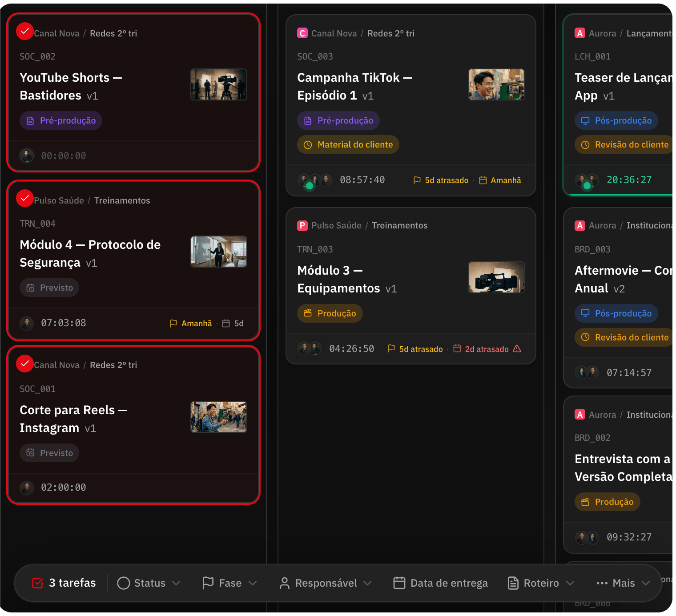The width and height of the screenshot is (676, 616).
Task: Uncheck the Módulo 4 Protocolo de Segurança checkbox
Action: [x=25, y=198]
